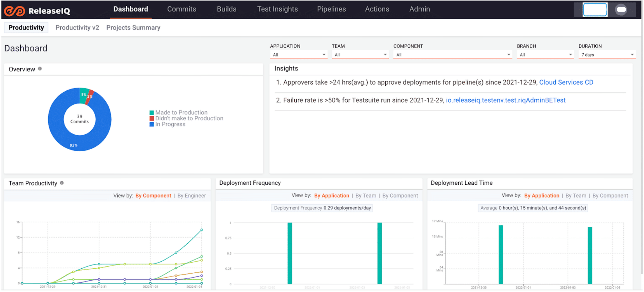
Task: Click '39 Commits' donut center text
Action: tap(79, 119)
